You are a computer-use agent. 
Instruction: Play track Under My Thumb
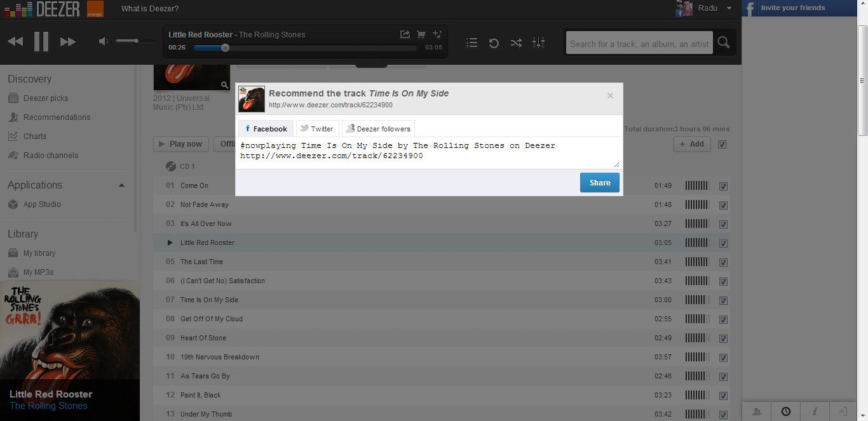tap(206, 414)
